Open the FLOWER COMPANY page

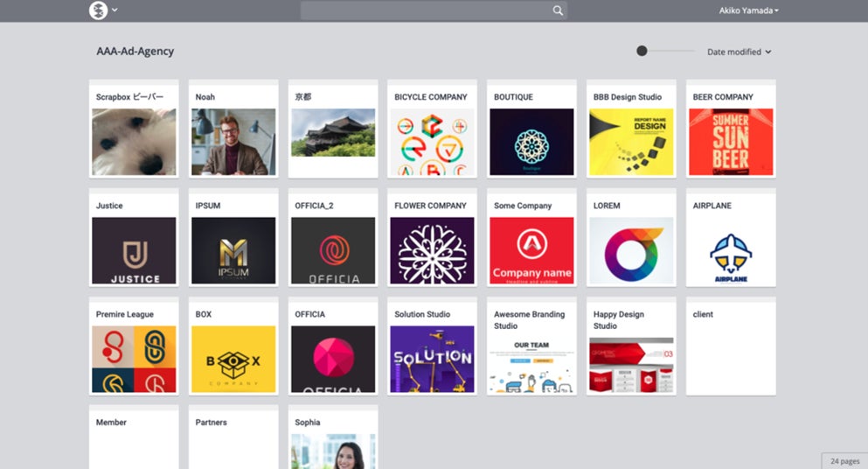pos(432,237)
